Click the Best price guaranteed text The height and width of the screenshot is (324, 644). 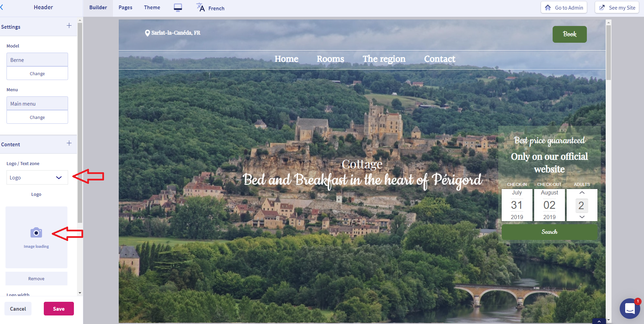tap(550, 140)
